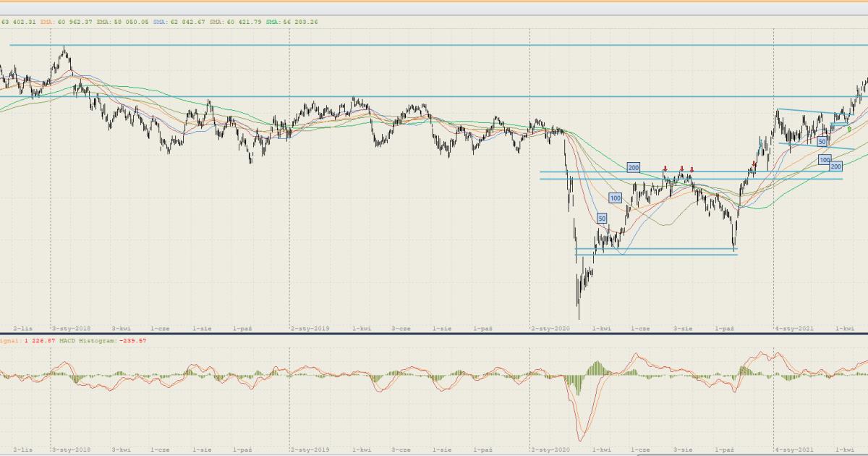Click the right '100' label in 2021
This screenshot has height=456, width=868.
point(824,159)
